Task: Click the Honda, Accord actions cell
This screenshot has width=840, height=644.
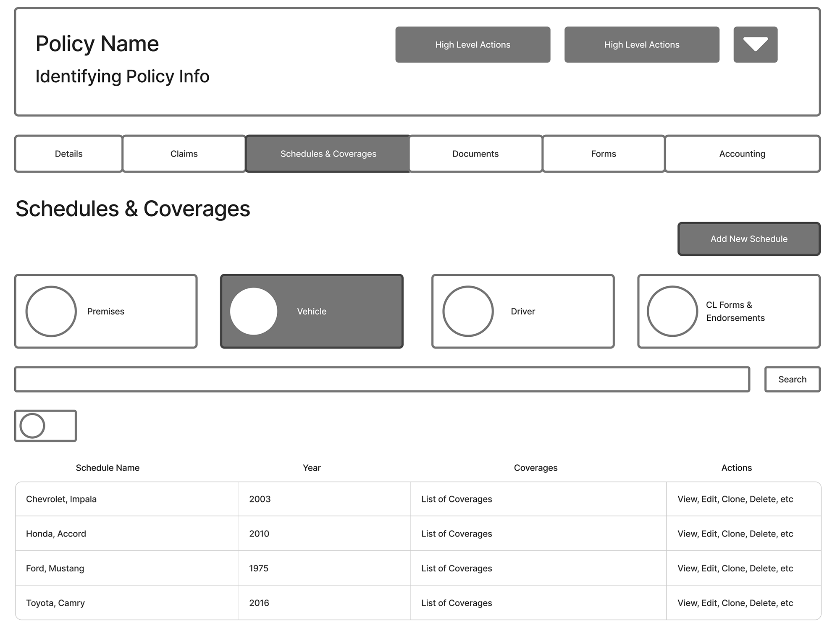Action: click(x=735, y=534)
